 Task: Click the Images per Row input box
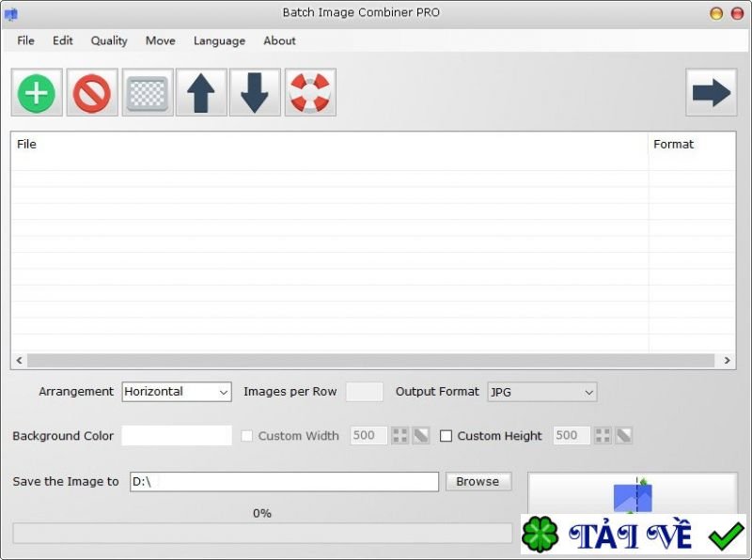pos(365,392)
